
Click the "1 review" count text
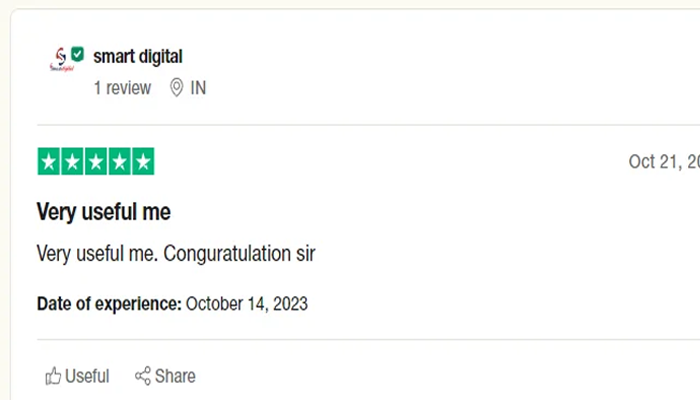122,88
